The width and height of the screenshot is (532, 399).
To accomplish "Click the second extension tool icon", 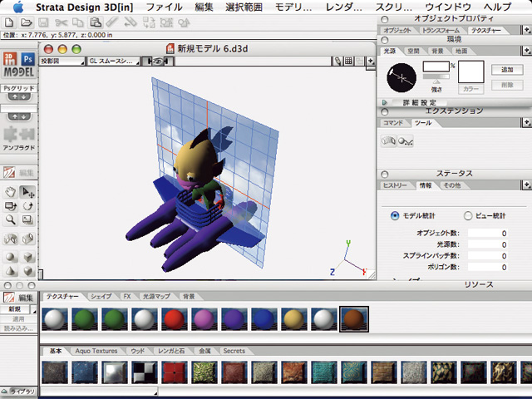I will [x=405, y=140].
